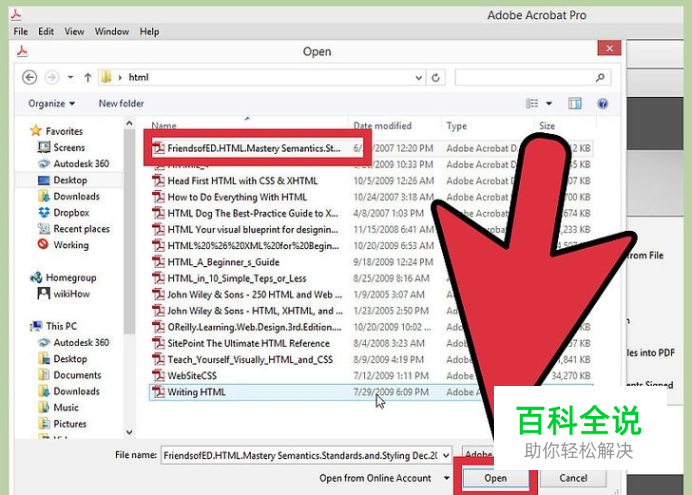Open Recent places
The height and width of the screenshot is (495, 692).
click(x=81, y=229)
